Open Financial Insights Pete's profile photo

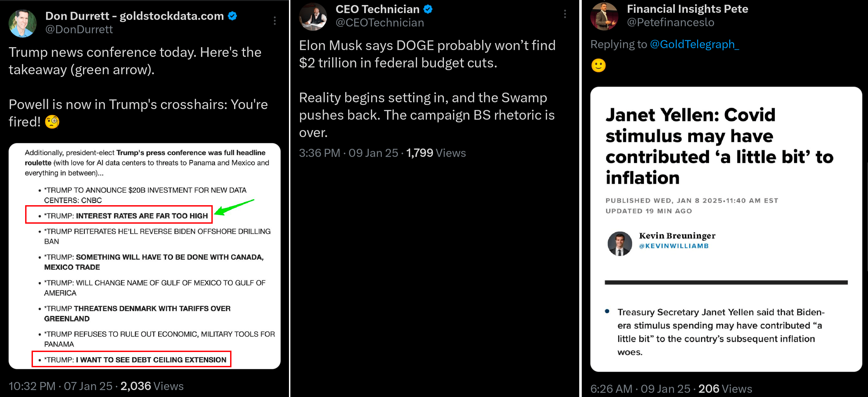604,16
